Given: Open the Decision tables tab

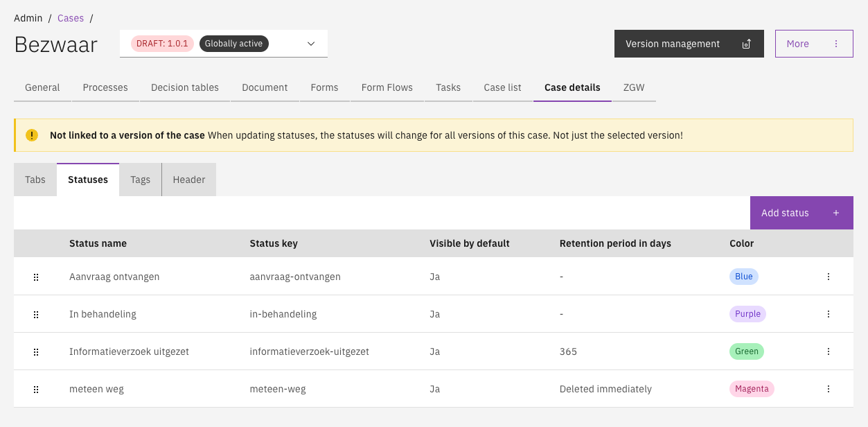Looking at the screenshot, I should [x=185, y=87].
